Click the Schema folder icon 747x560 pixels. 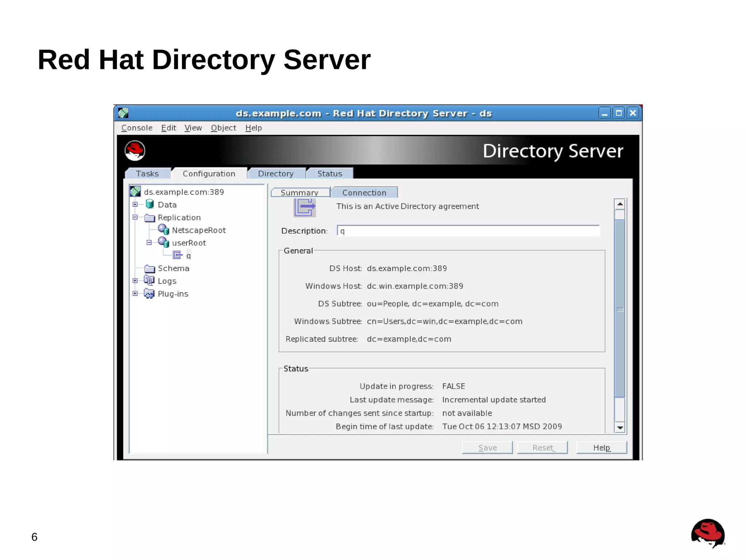(x=150, y=269)
